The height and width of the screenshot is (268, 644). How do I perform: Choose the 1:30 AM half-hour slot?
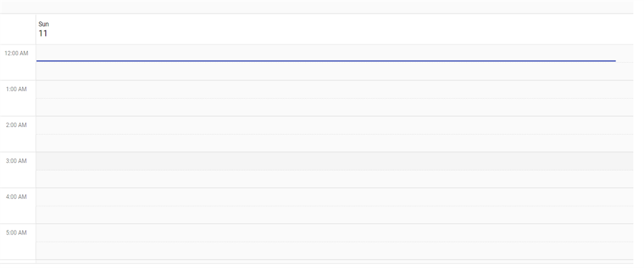coord(333,108)
